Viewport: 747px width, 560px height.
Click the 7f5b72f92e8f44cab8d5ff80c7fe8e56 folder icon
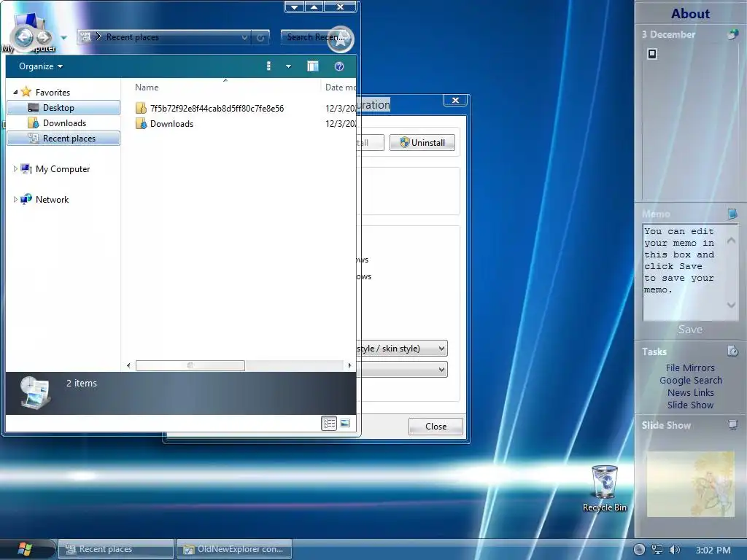click(x=141, y=108)
